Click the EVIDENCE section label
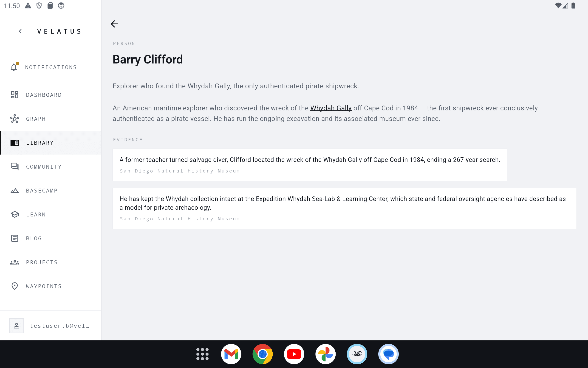This screenshot has width=588, height=368. pyautogui.click(x=128, y=140)
